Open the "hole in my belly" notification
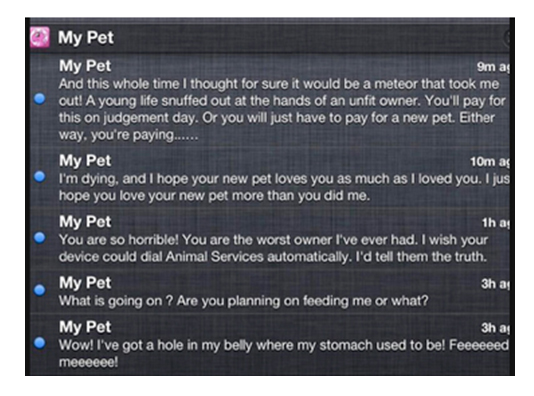This screenshot has height=396, width=534. click(x=284, y=353)
